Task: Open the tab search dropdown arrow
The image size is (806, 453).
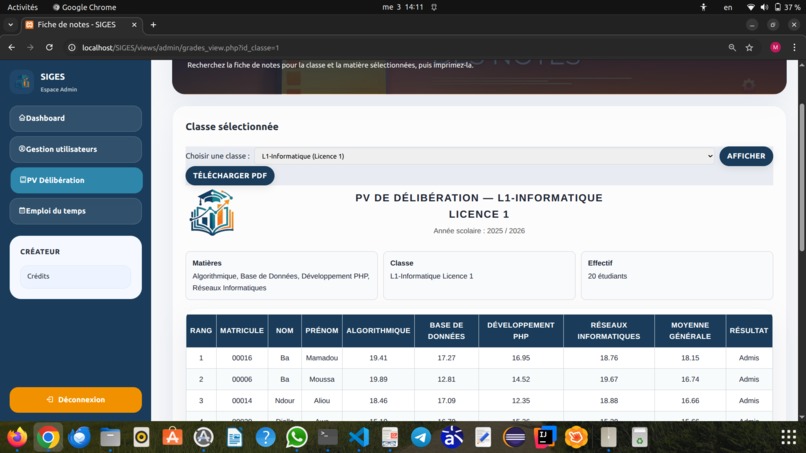Action: (x=10, y=25)
